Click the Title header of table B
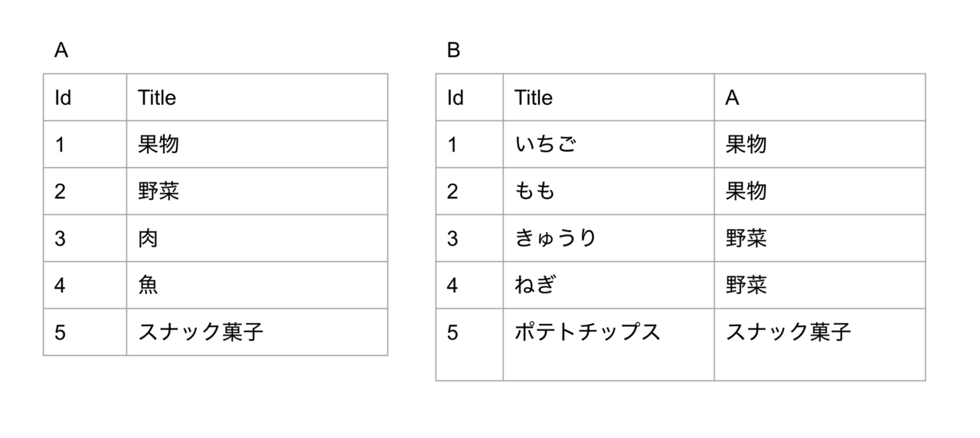This screenshot has height=438, width=980. click(609, 97)
